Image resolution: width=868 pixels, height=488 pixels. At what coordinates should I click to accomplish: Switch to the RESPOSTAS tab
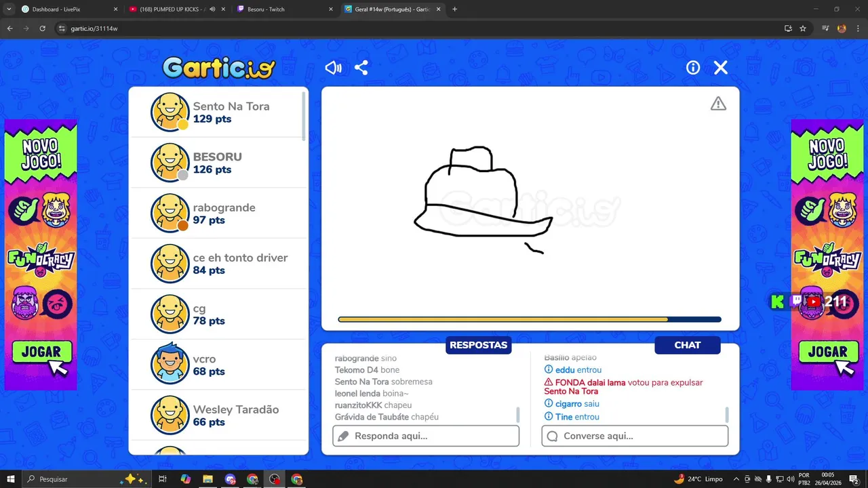coord(478,345)
